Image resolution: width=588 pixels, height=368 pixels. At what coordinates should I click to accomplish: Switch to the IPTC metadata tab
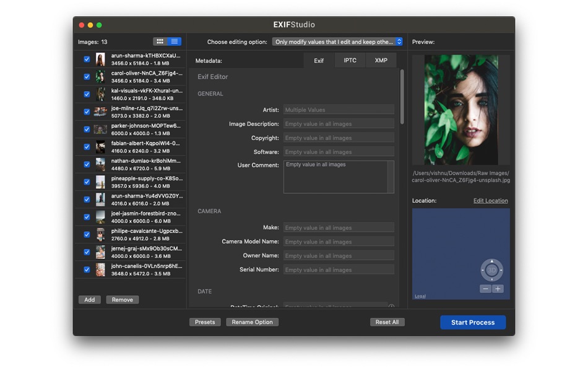tap(350, 61)
